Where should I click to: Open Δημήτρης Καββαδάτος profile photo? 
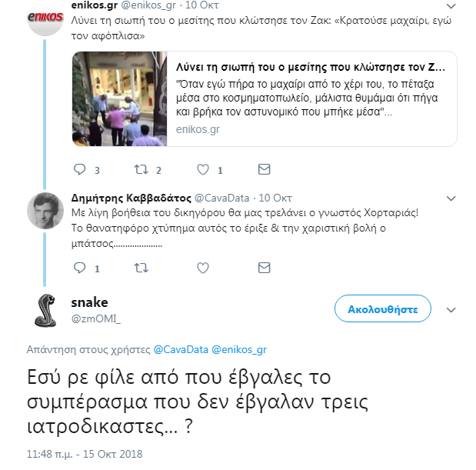pyautogui.click(x=45, y=211)
